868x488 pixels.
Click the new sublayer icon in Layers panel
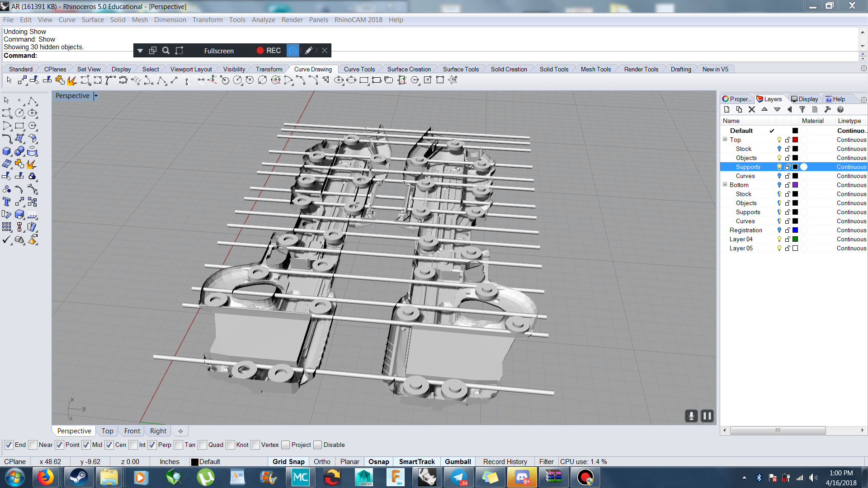(739, 109)
